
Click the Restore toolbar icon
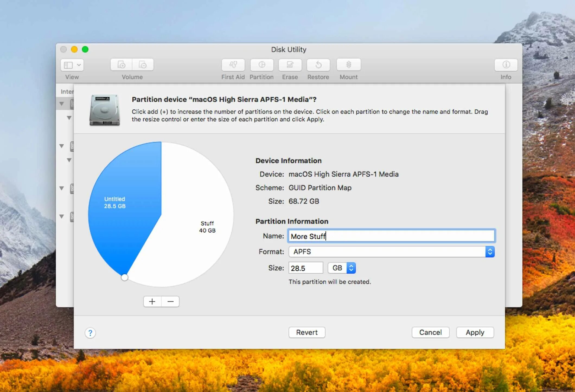click(318, 65)
